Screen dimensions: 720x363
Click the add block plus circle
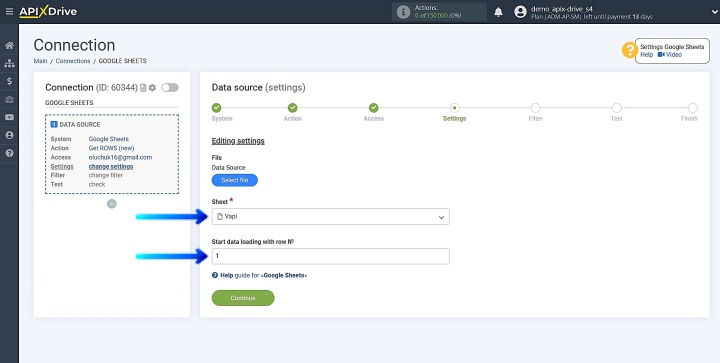point(112,204)
